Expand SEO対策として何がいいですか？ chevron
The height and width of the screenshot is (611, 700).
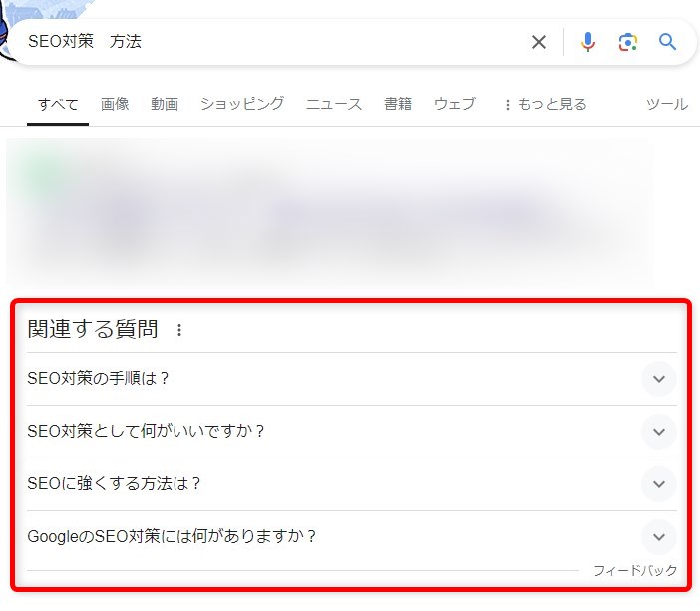(658, 432)
